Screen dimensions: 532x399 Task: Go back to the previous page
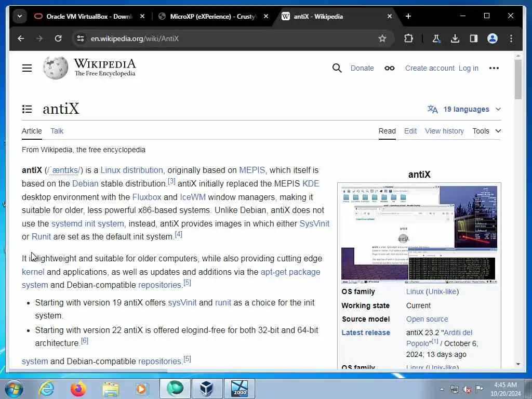(x=21, y=38)
